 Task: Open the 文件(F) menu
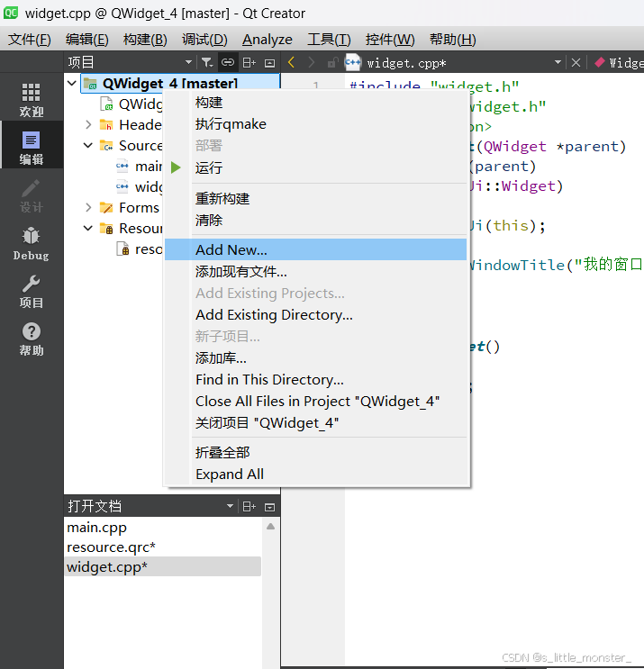tap(30, 40)
